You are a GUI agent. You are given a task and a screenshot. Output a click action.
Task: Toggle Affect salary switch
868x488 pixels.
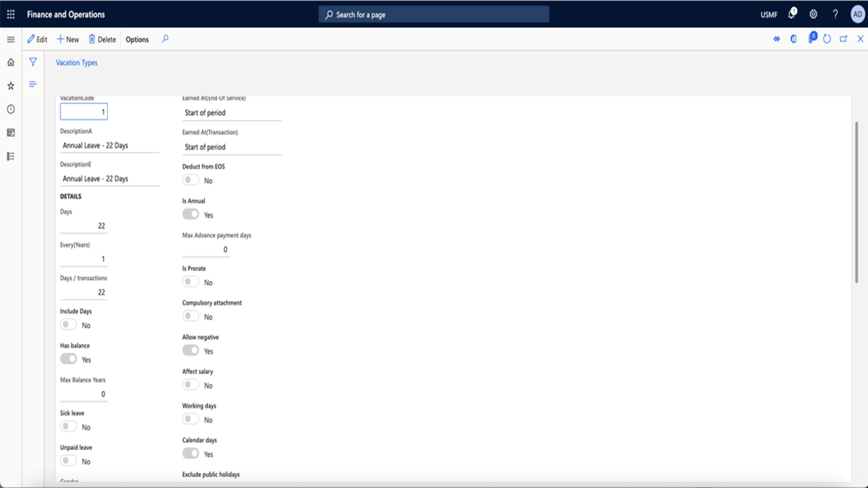click(191, 385)
